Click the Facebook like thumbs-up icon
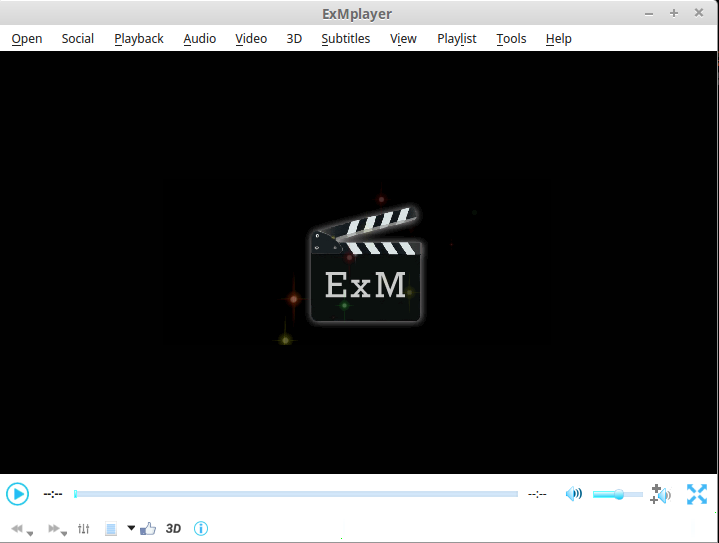The width and height of the screenshot is (719, 543). [x=148, y=529]
